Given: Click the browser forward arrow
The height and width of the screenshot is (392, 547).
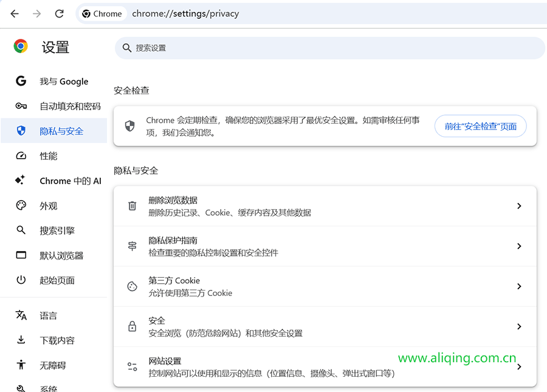Looking at the screenshot, I should click(36, 13).
